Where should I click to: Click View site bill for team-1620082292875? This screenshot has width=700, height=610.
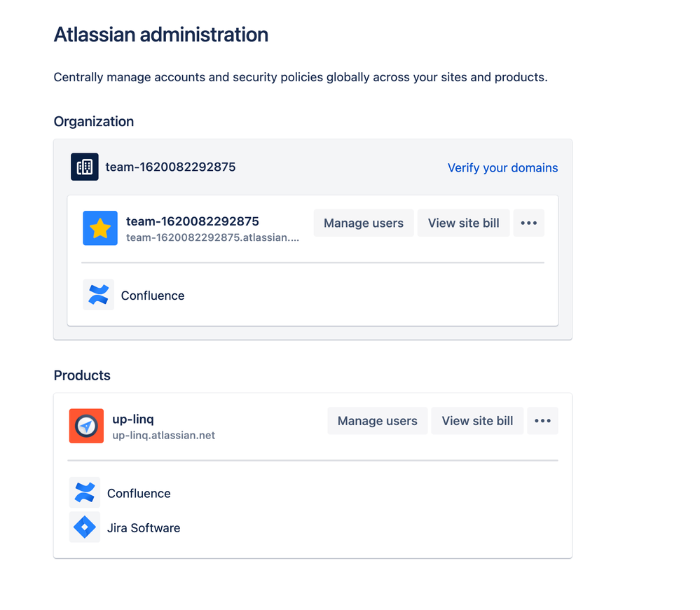pos(463,223)
